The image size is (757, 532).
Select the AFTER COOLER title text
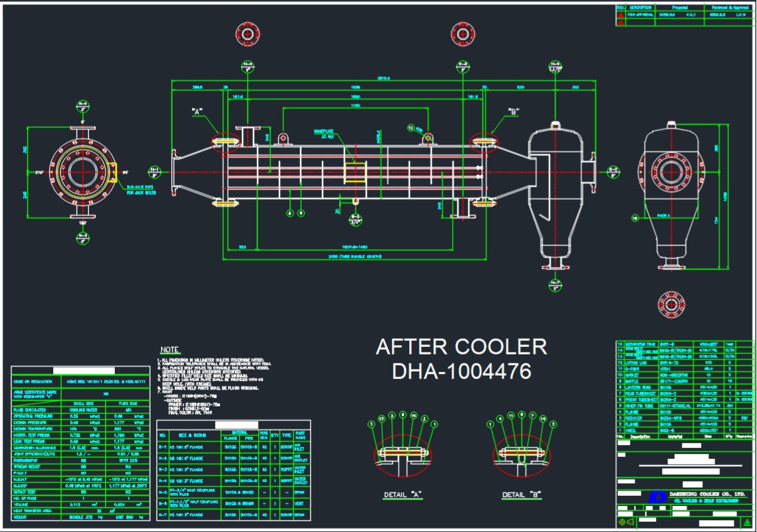coord(462,347)
